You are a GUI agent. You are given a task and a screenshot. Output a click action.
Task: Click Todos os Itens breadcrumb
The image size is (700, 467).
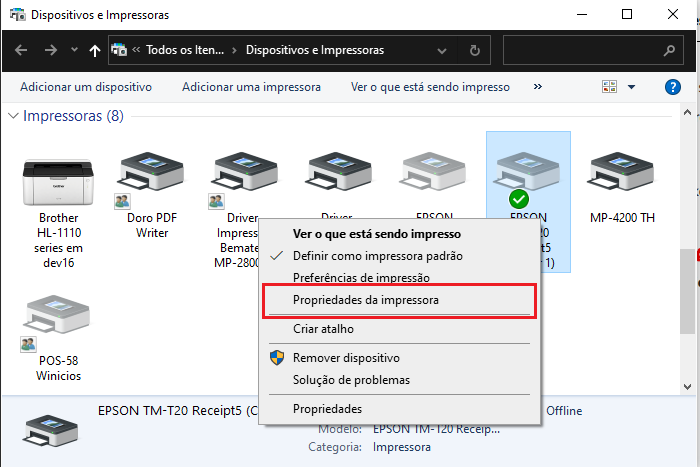point(185,50)
